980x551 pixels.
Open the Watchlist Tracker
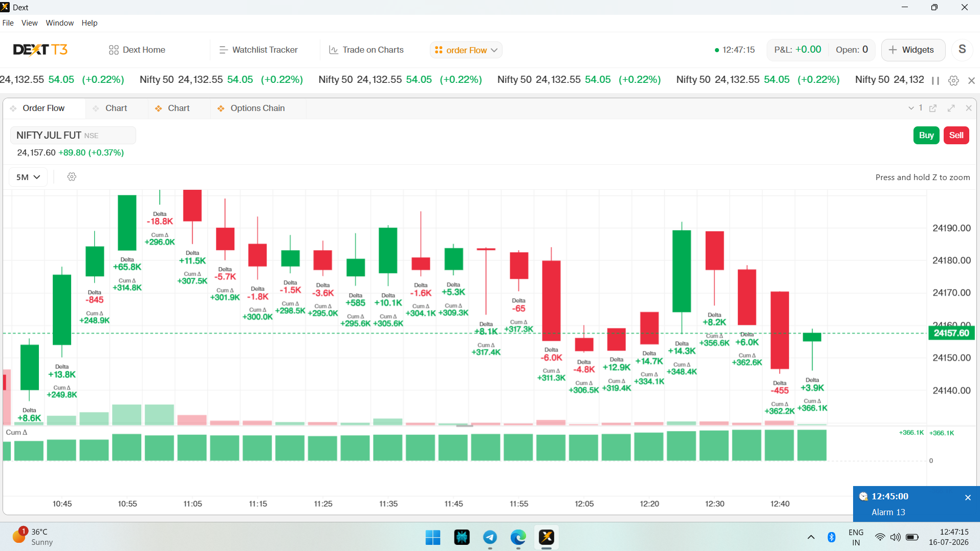click(258, 50)
